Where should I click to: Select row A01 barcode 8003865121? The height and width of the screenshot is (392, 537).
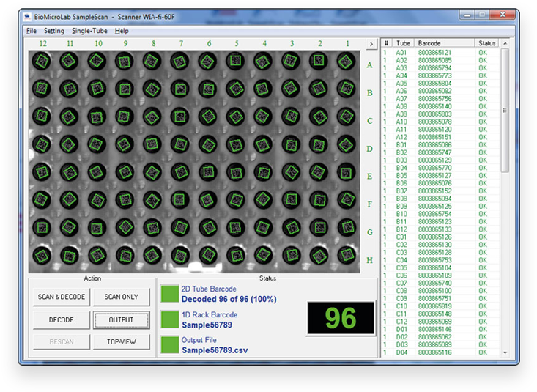(x=440, y=53)
